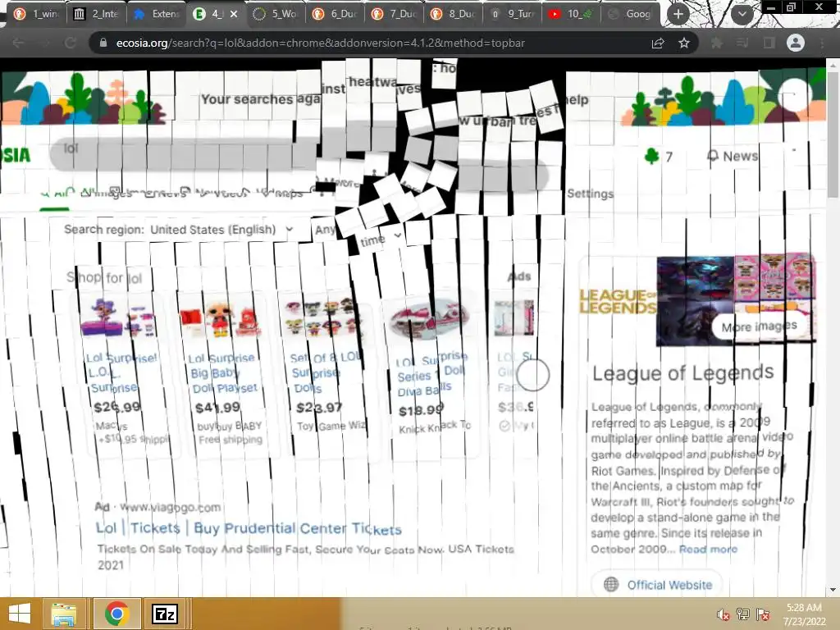The width and height of the screenshot is (840, 630).
Task: Open Ecosia News notifications
Action: (x=733, y=156)
